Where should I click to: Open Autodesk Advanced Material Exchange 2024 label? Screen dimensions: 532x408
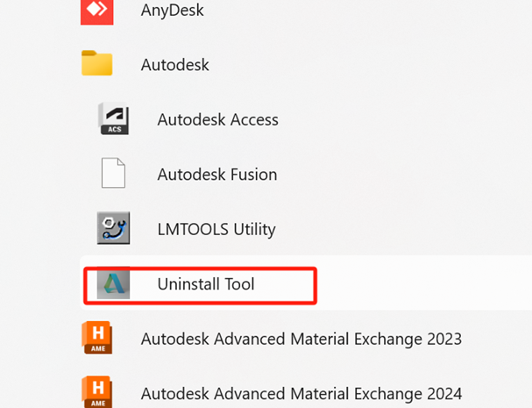click(301, 394)
